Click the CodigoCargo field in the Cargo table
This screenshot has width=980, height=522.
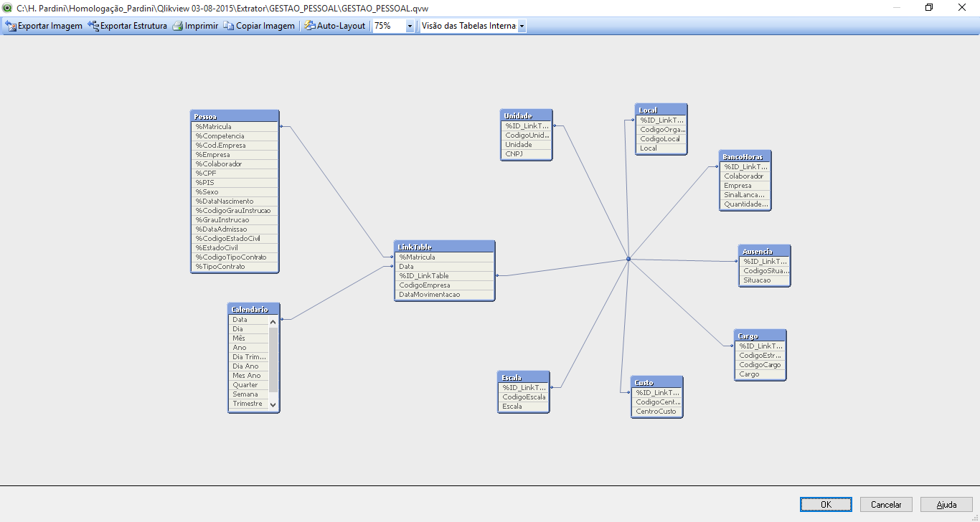pyautogui.click(x=760, y=364)
